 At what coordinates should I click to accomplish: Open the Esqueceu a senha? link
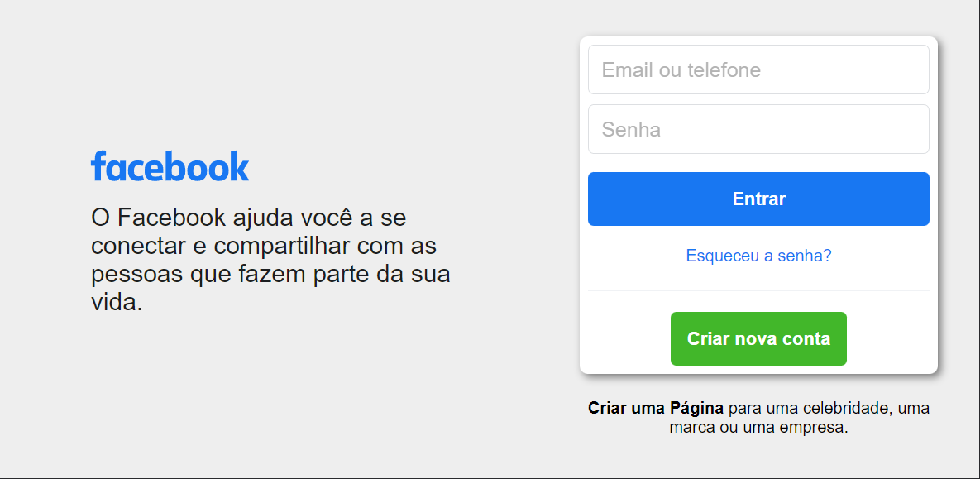(x=758, y=256)
